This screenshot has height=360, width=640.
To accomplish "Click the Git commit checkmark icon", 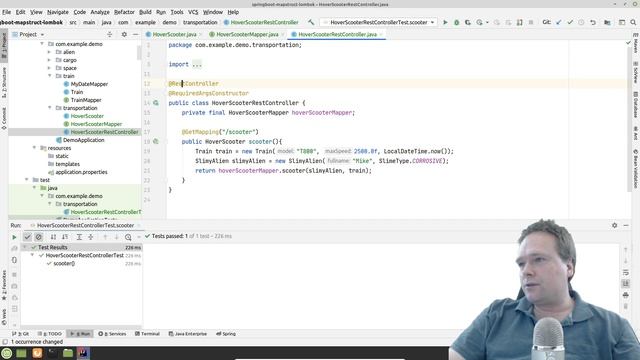I will [x=570, y=22].
